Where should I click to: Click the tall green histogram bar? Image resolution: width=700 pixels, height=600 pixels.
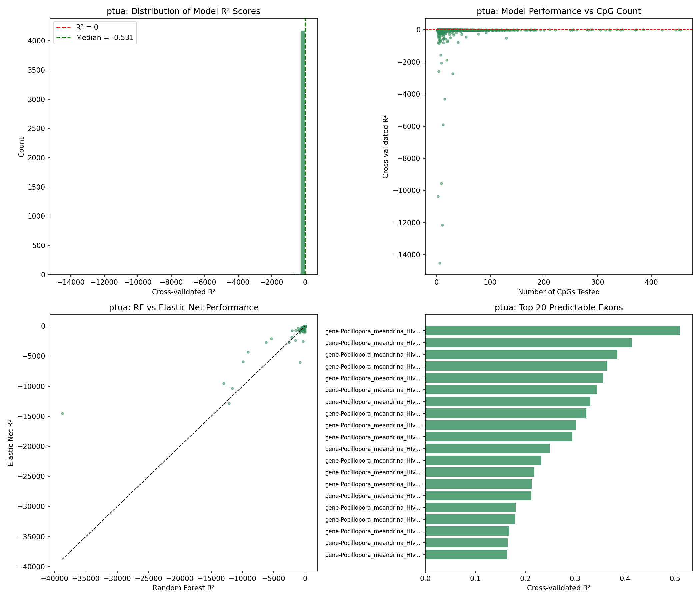[303, 152]
